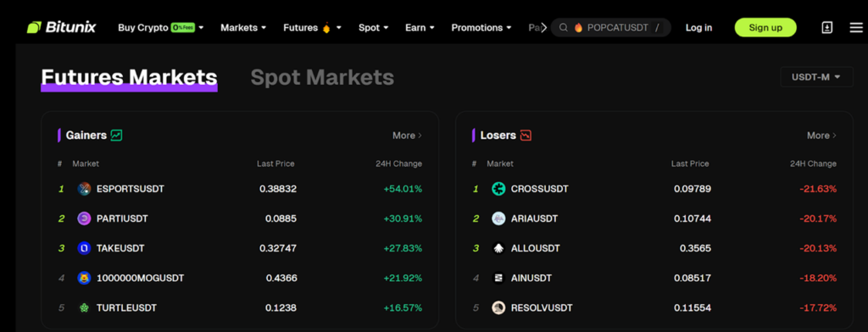Click the AINUSDT coin icon
Image resolution: width=868 pixels, height=332 pixels.
click(x=498, y=278)
